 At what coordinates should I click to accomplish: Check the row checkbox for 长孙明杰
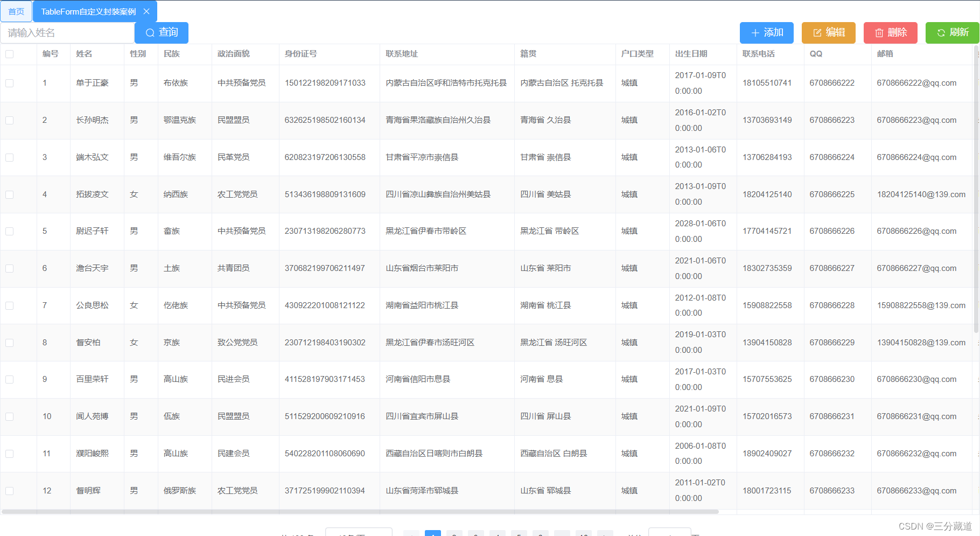(9, 120)
